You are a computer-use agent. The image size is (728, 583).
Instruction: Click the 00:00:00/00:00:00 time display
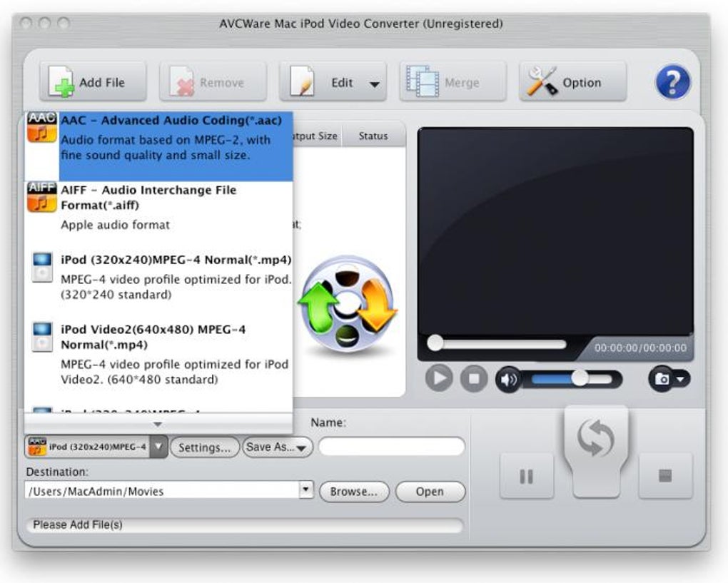[640, 348]
